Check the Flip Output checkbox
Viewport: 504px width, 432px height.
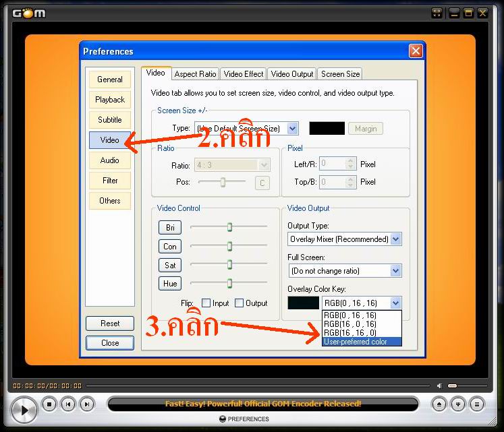239,303
